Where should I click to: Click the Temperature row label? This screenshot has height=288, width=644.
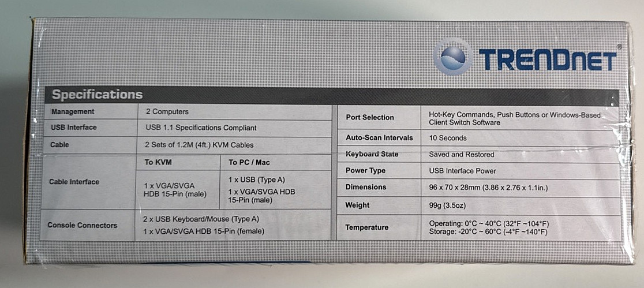click(x=366, y=227)
